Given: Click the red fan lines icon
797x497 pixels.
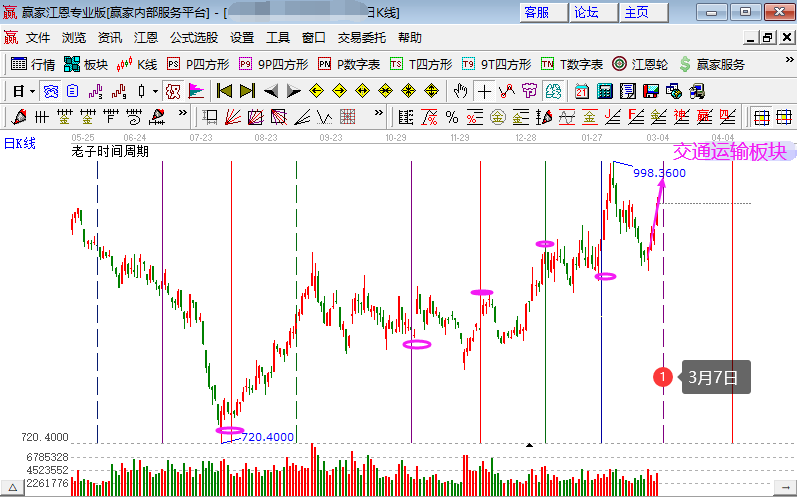Looking at the screenshot, I should (233, 117).
